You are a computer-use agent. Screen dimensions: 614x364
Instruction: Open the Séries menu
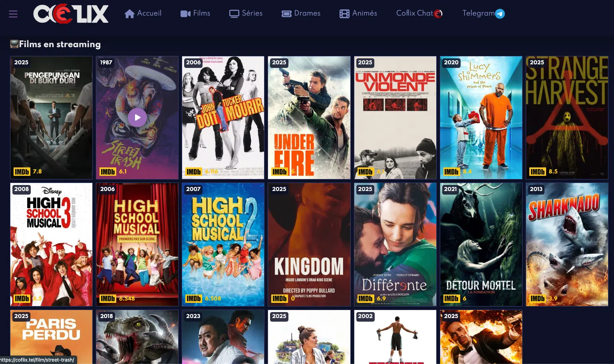pyautogui.click(x=246, y=14)
